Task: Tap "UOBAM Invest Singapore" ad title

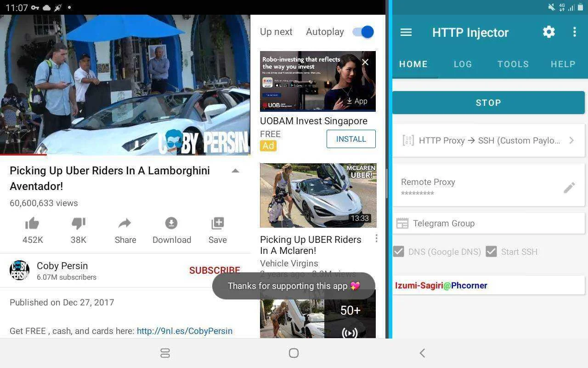Action: click(x=314, y=121)
